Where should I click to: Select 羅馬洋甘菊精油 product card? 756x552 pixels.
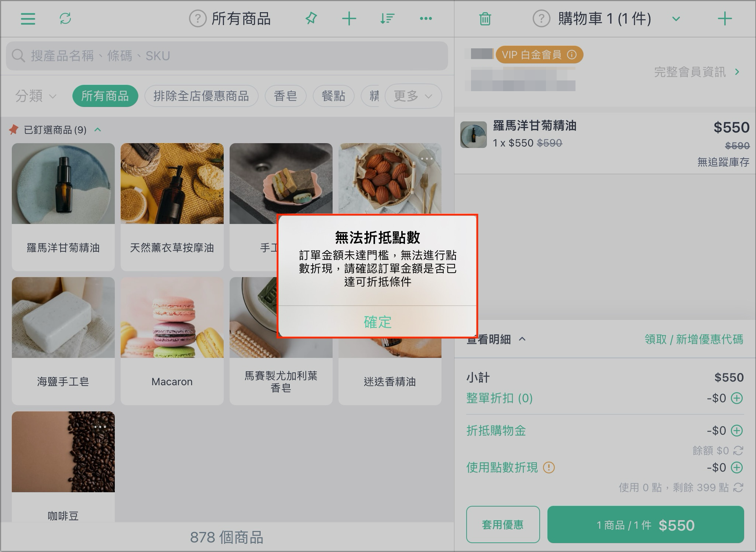[x=63, y=207]
